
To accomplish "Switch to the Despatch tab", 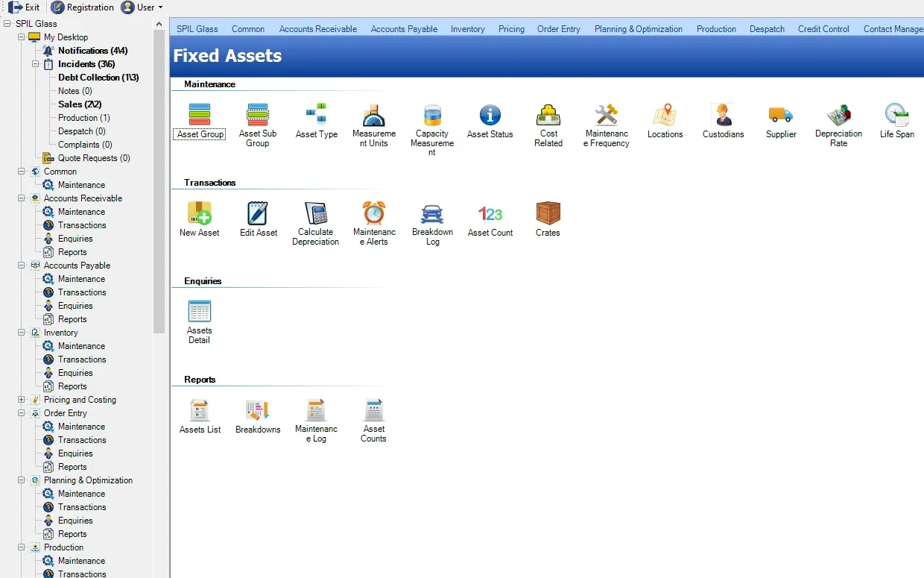I will [x=768, y=29].
